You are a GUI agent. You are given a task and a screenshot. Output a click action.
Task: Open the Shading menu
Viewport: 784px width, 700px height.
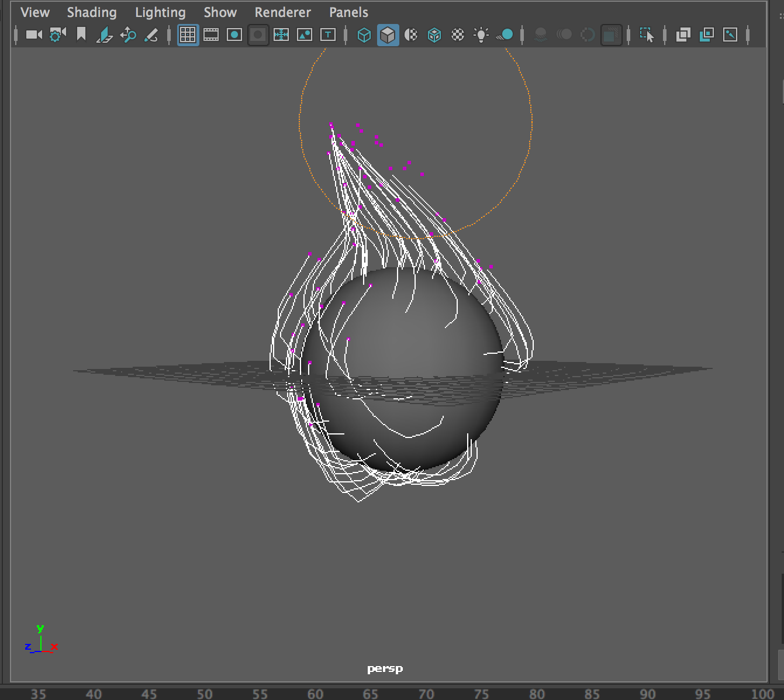(92, 12)
